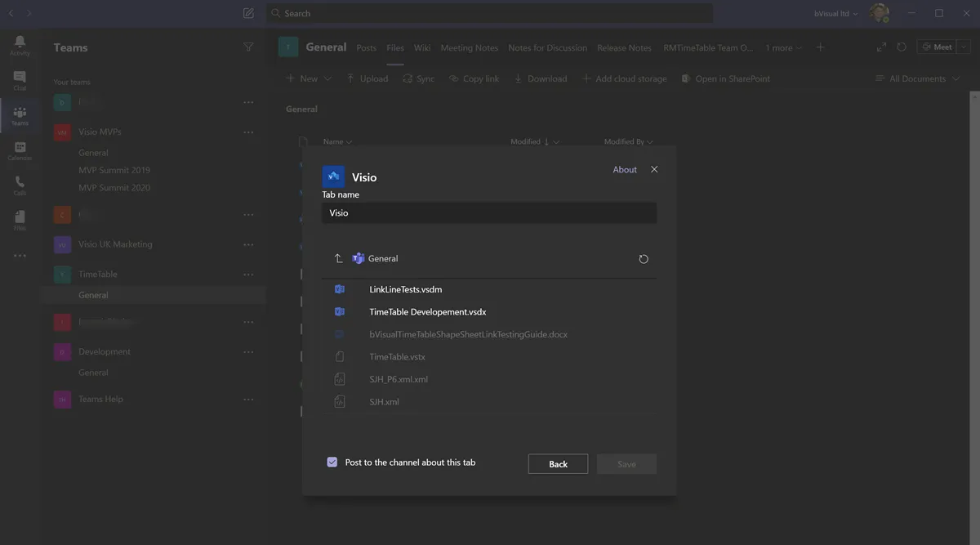Open Calls from the left rail
The width and height of the screenshot is (980, 545).
click(20, 185)
